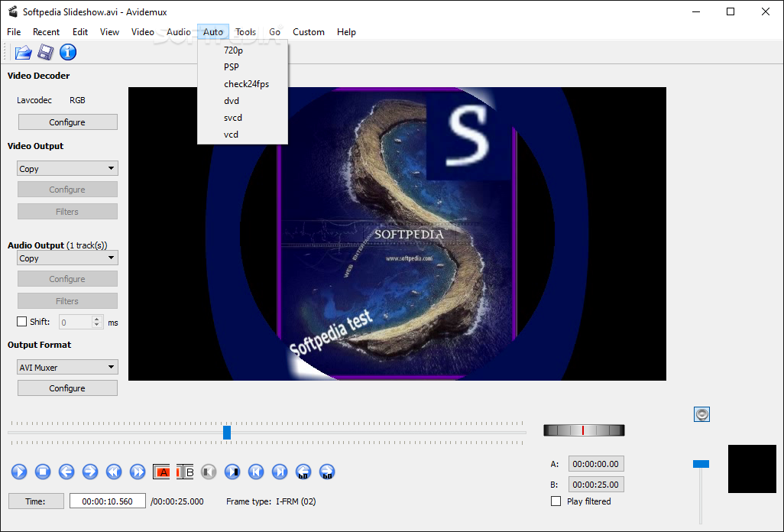Viewport: 784px width, 532px height.
Task: Start playback with the Play button
Action: coord(19,472)
